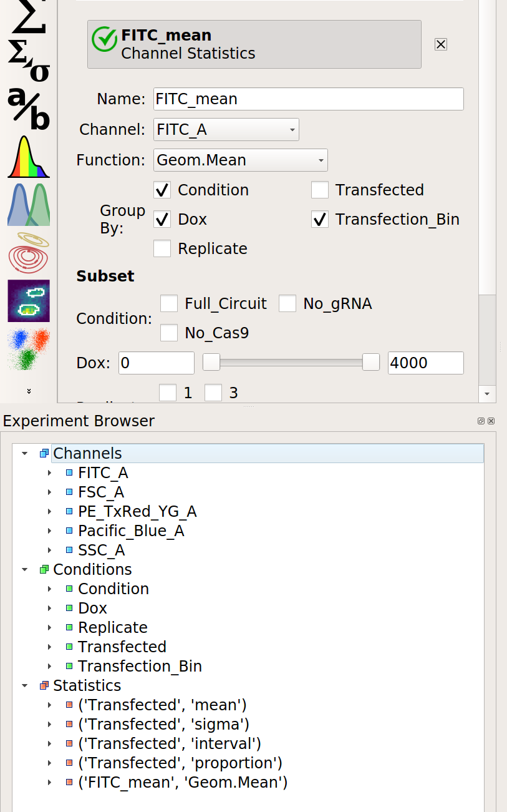Click the Name field containing FITC_mean

pyautogui.click(x=309, y=99)
